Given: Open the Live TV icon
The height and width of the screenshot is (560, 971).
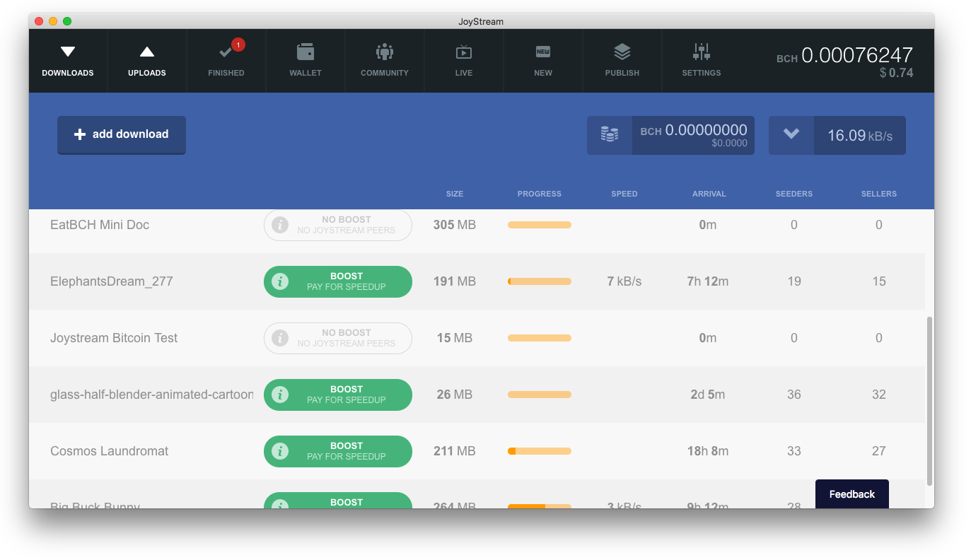Looking at the screenshot, I should (x=464, y=52).
